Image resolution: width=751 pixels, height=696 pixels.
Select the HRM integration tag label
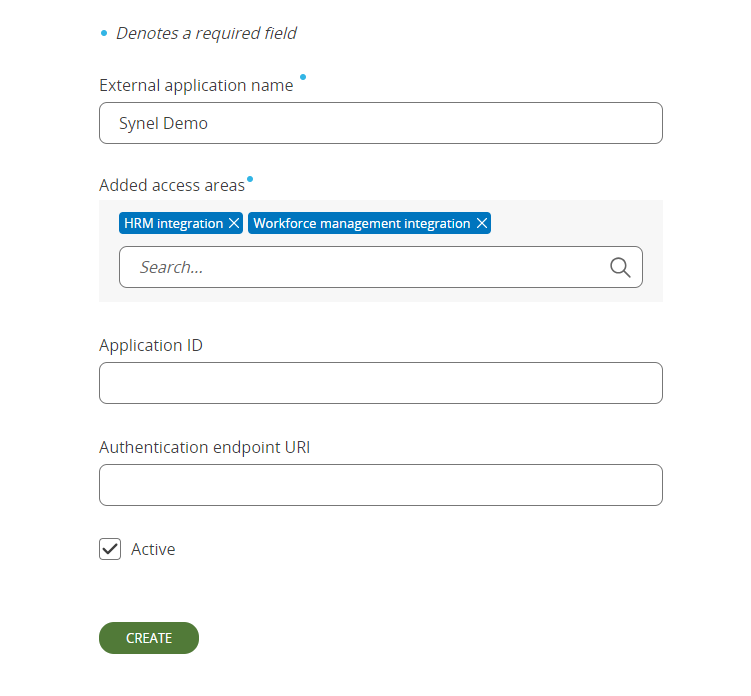pos(173,223)
